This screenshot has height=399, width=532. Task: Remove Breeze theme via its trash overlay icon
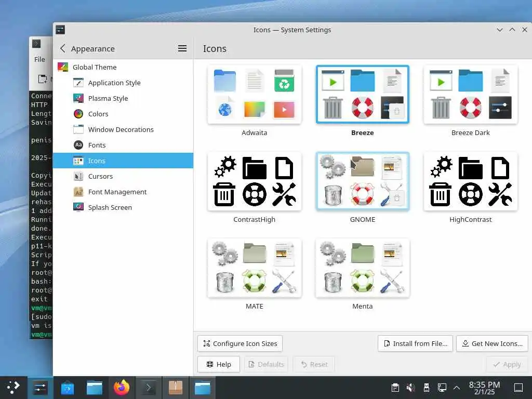pyautogui.click(x=396, y=111)
